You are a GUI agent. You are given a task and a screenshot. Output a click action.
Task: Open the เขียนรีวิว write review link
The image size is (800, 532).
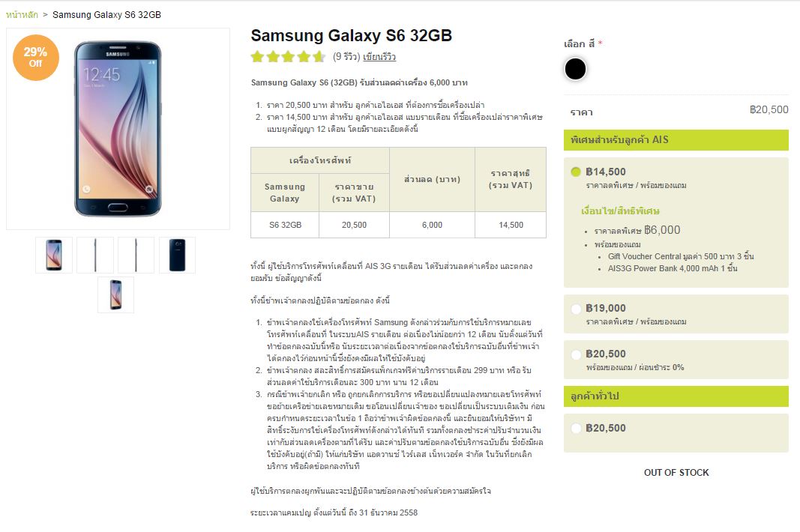379,57
